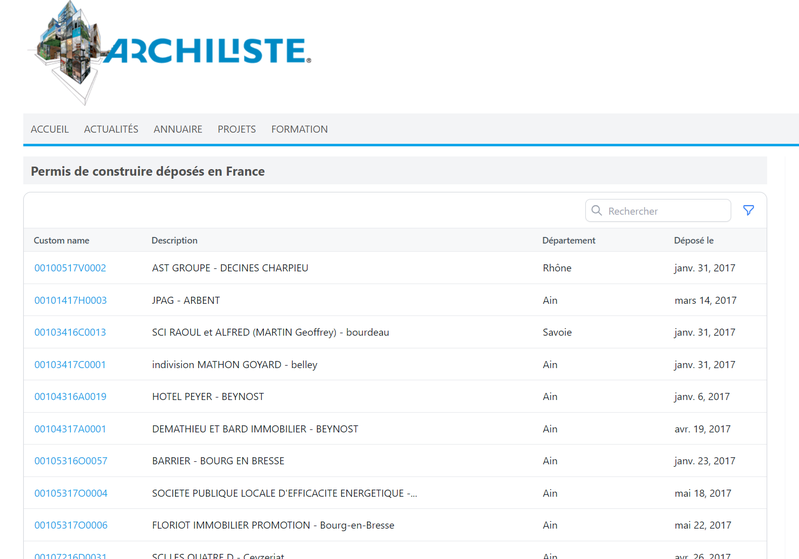
Task: Open permit link 00105317O0004
Action: (71, 493)
